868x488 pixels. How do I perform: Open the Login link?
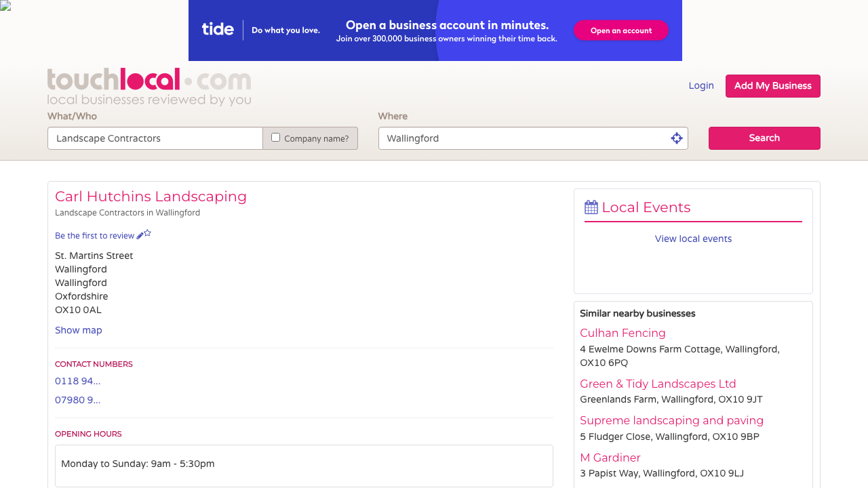tap(701, 86)
